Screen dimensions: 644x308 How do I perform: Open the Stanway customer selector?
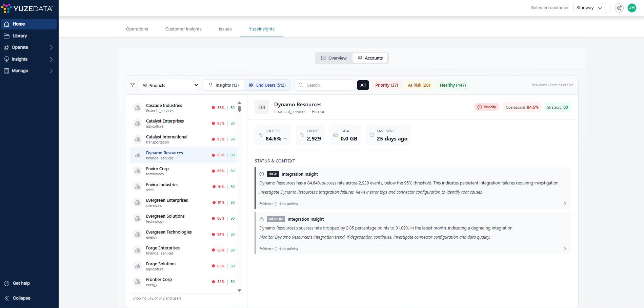tap(589, 8)
